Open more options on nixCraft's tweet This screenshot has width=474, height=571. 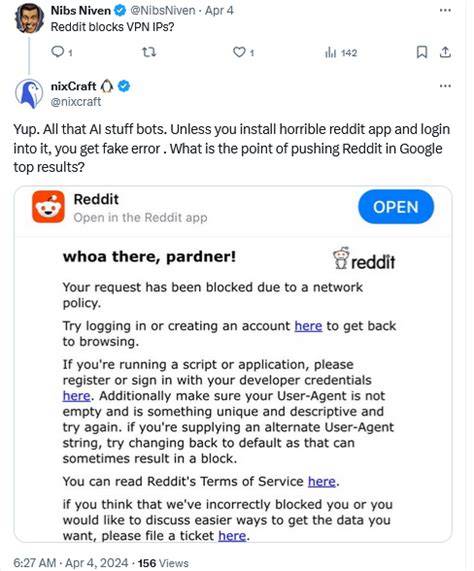point(445,86)
